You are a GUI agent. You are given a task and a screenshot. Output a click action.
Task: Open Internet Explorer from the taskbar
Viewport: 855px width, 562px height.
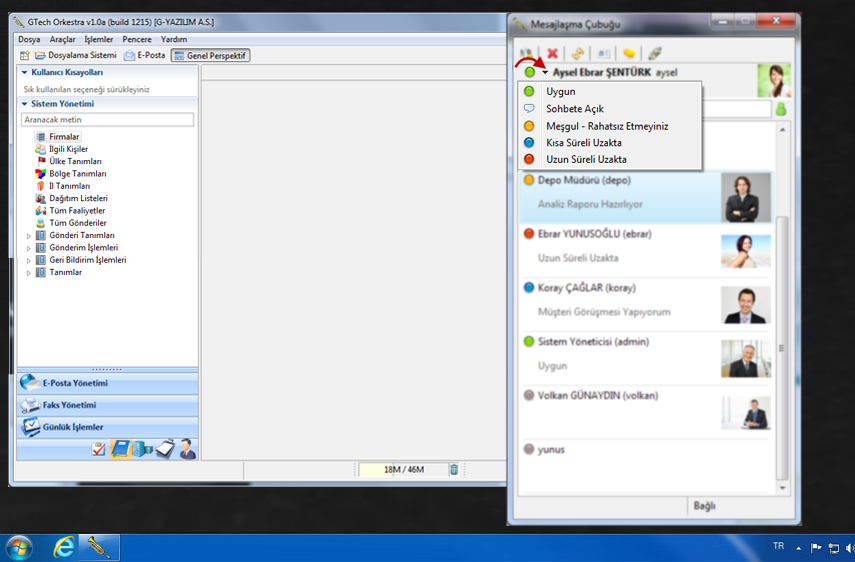(x=65, y=547)
